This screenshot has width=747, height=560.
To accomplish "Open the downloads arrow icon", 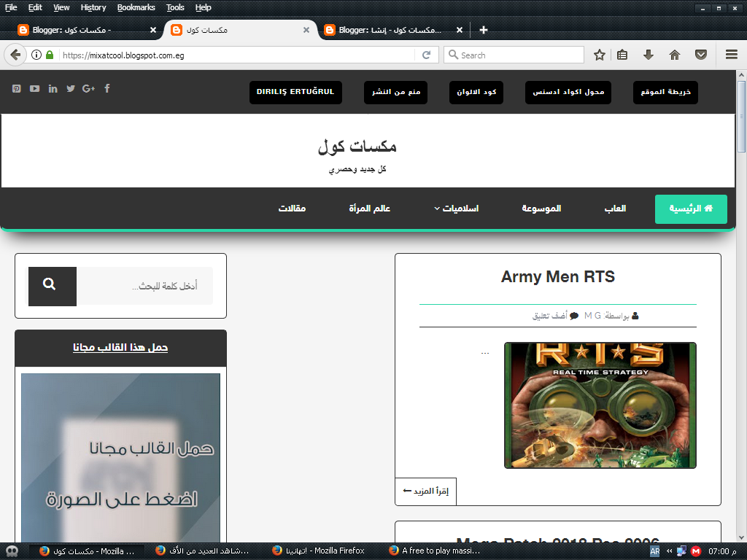I will click(x=648, y=55).
